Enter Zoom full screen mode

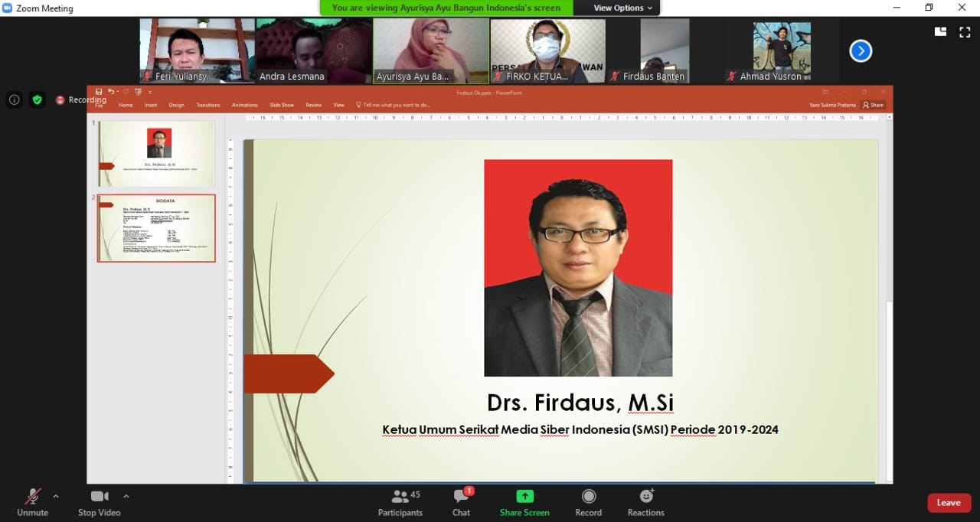click(x=965, y=31)
